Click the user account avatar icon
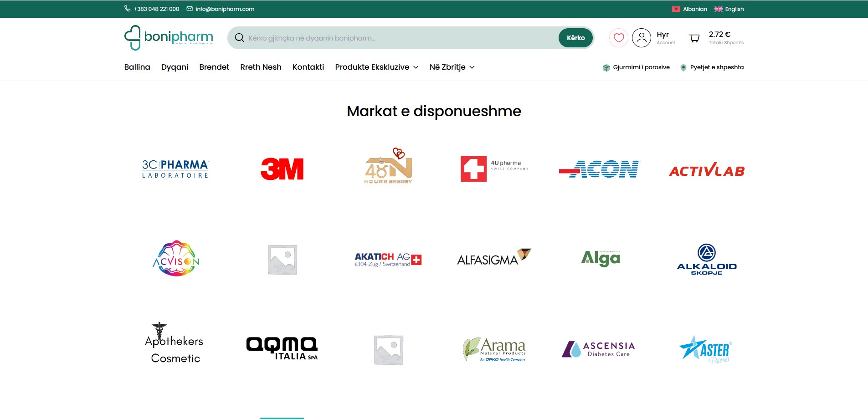 pyautogui.click(x=641, y=38)
